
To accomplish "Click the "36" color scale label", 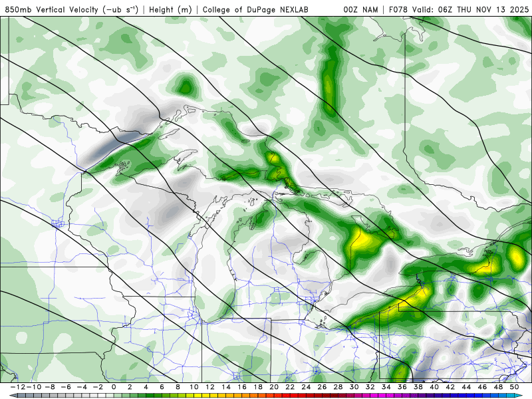I will 402,387.
